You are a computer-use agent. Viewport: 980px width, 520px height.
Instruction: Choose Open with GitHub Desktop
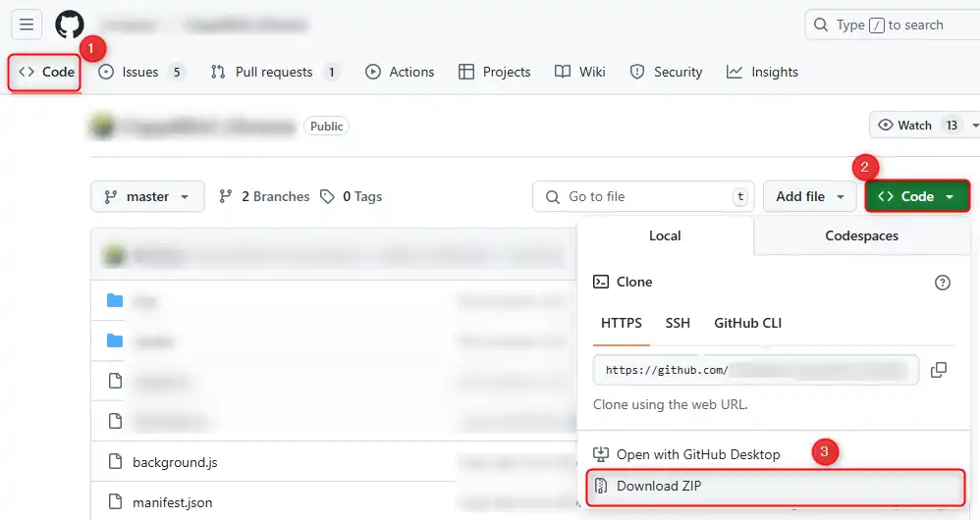coord(697,455)
